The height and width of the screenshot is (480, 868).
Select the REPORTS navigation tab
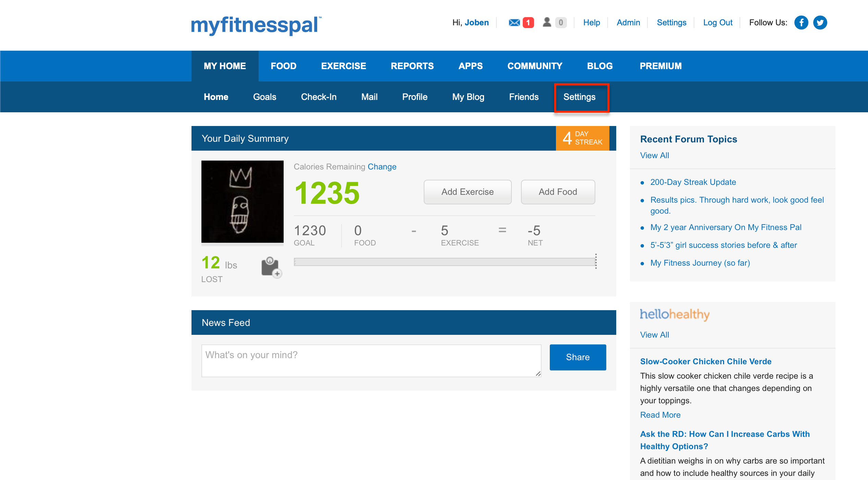click(x=412, y=66)
